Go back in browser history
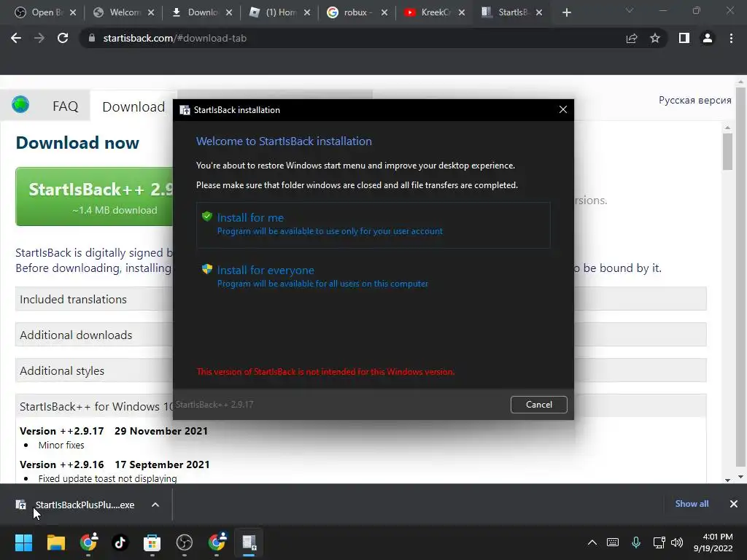The image size is (747, 560). click(16, 38)
